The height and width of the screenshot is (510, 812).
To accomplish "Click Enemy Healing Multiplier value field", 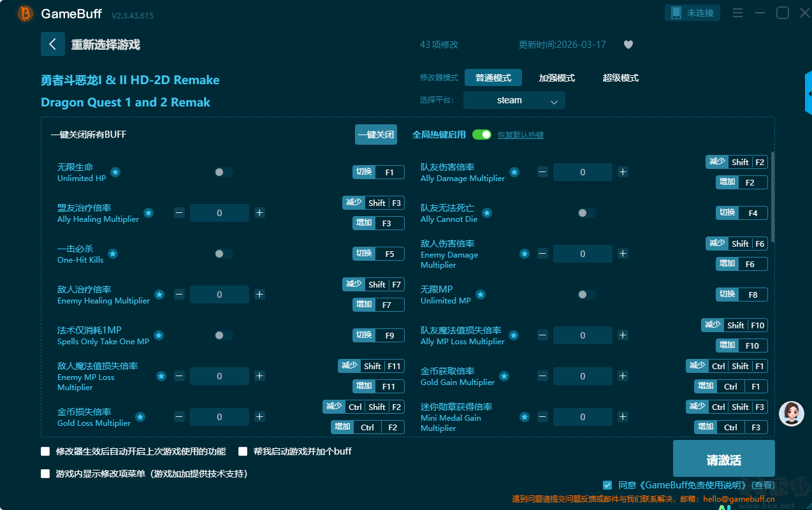I will pos(219,295).
